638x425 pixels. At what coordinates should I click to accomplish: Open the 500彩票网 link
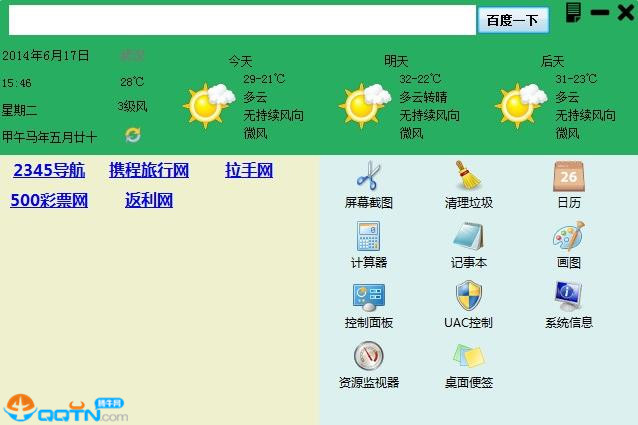[49, 201]
